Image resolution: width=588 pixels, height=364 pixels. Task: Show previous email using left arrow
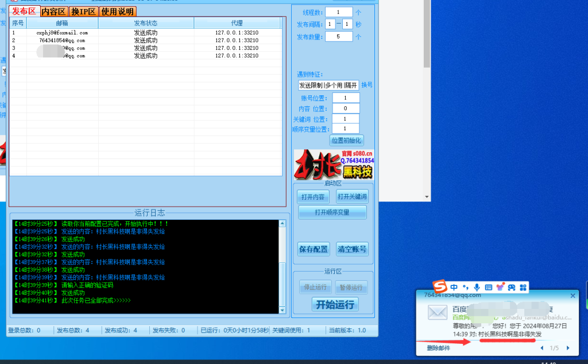[x=542, y=348]
